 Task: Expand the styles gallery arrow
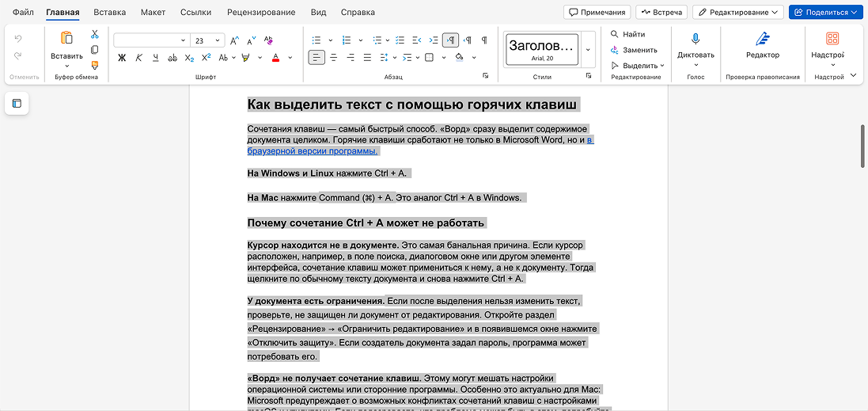click(588, 50)
